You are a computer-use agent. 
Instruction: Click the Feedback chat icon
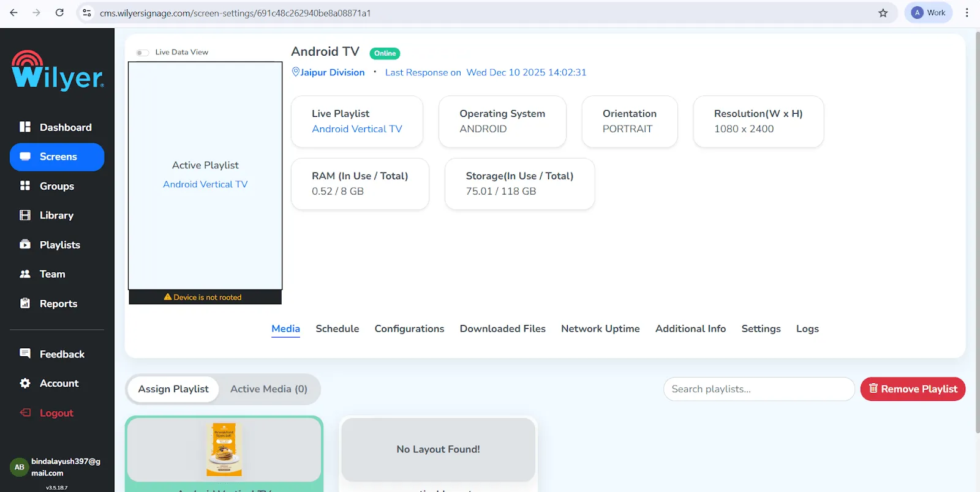point(25,354)
